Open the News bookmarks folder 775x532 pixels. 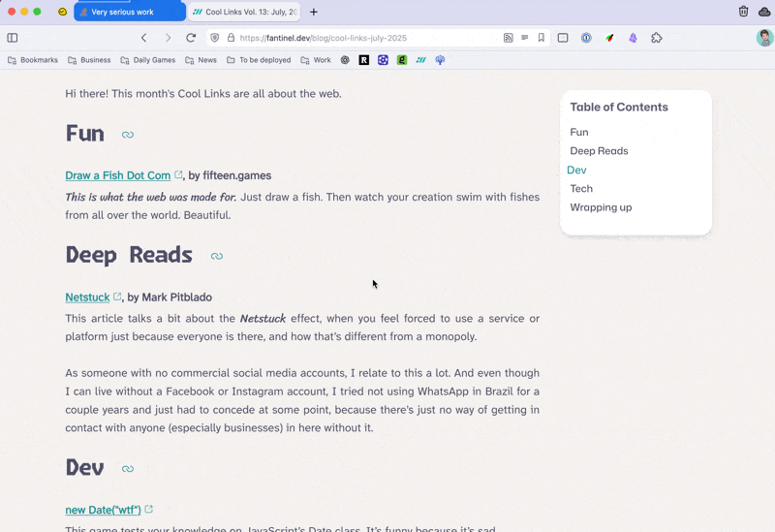(201, 60)
